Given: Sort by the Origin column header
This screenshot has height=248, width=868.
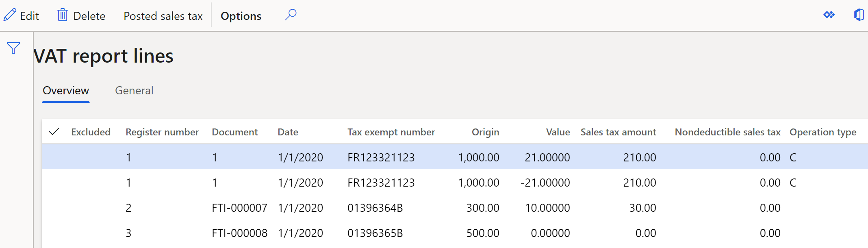Looking at the screenshot, I should (485, 132).
